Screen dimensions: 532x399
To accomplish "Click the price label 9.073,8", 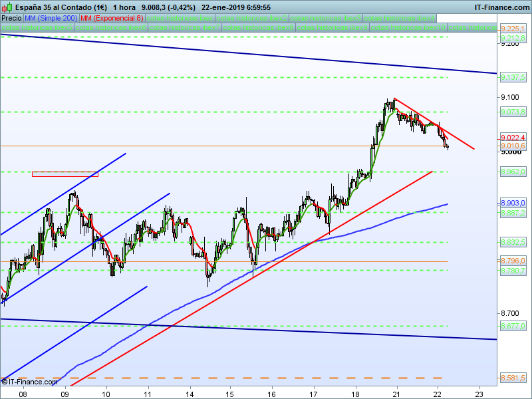I will tap(513, 112).
